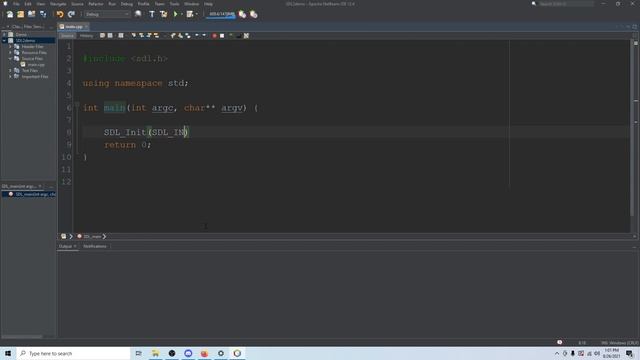Click the Find Previous Occurrence editor icon
Screen dimensions: 640x360
[141, 36]
